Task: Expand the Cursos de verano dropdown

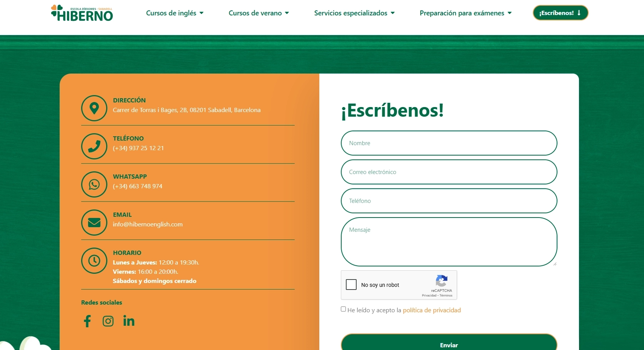Action: 259,13
